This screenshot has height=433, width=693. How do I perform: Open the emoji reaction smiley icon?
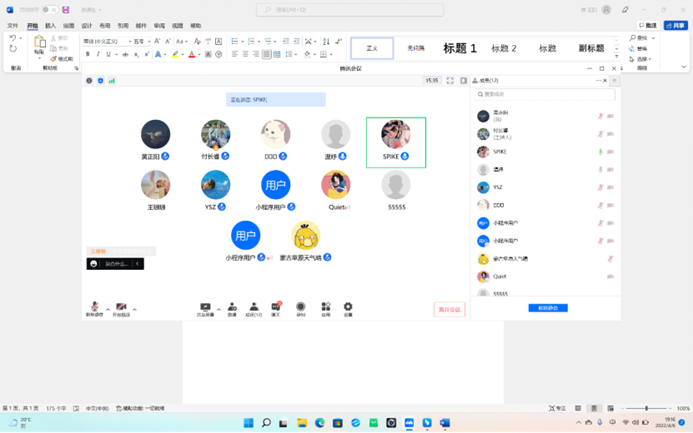94,264
